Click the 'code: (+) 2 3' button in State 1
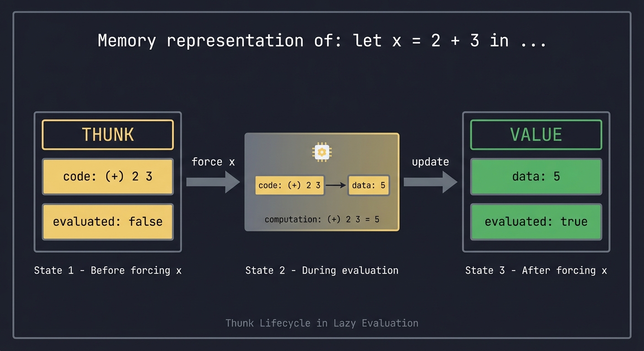The width and height of the screenshot is (644, 351). pos(107,176)
